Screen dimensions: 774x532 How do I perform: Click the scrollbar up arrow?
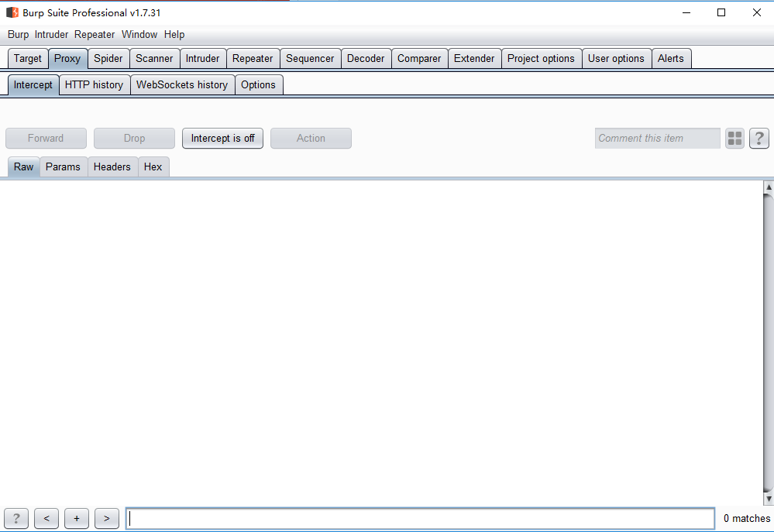click(x=769, y=187)
